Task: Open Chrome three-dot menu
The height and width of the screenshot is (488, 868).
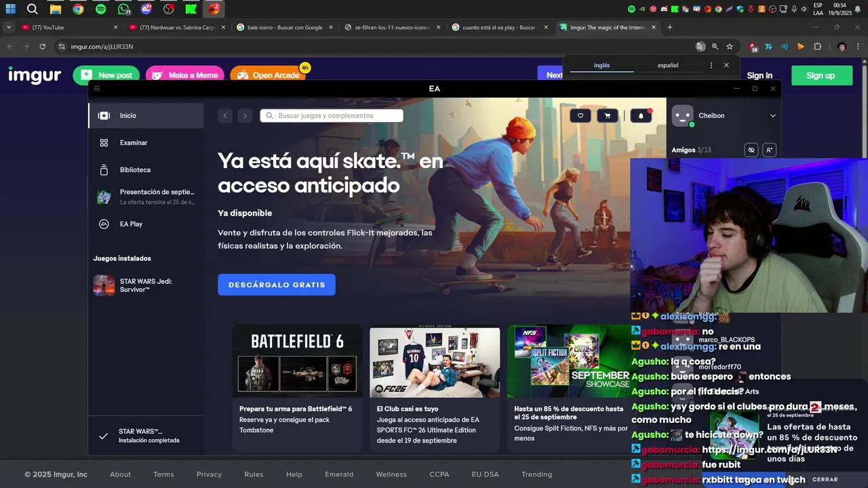Action: tap(856, 47)
